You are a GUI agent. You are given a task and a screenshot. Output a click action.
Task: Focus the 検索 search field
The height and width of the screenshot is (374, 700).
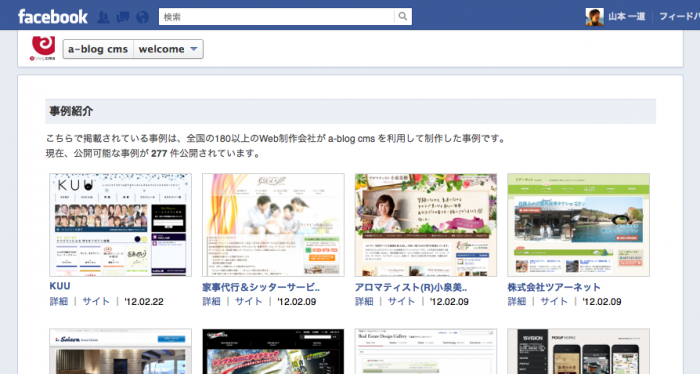click(277, 17)
